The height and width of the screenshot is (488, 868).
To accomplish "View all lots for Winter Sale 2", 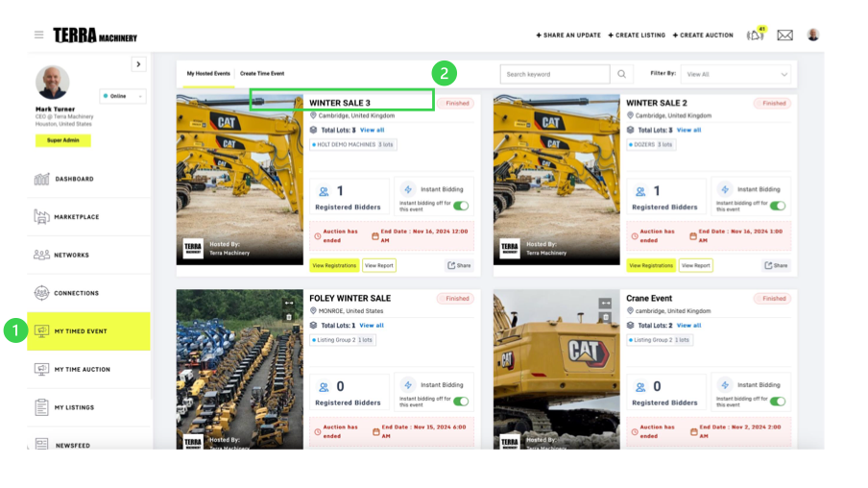I will 688,131.
